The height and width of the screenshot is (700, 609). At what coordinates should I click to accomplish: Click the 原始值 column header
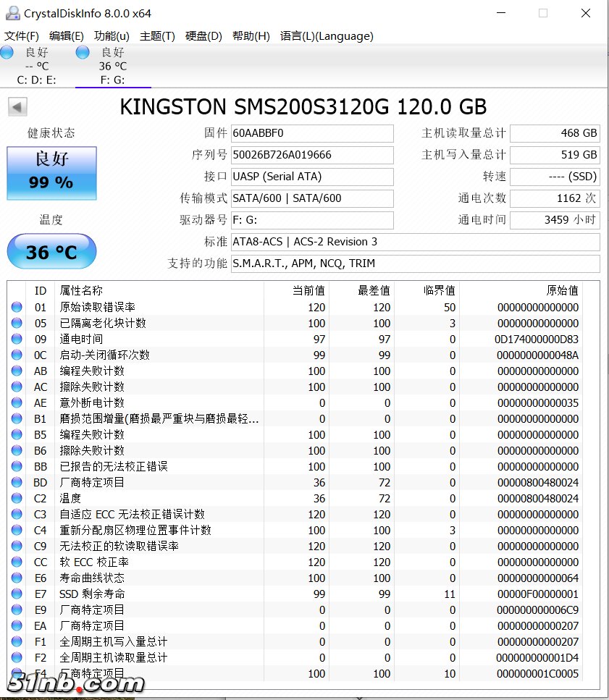(x=562, y=290)
